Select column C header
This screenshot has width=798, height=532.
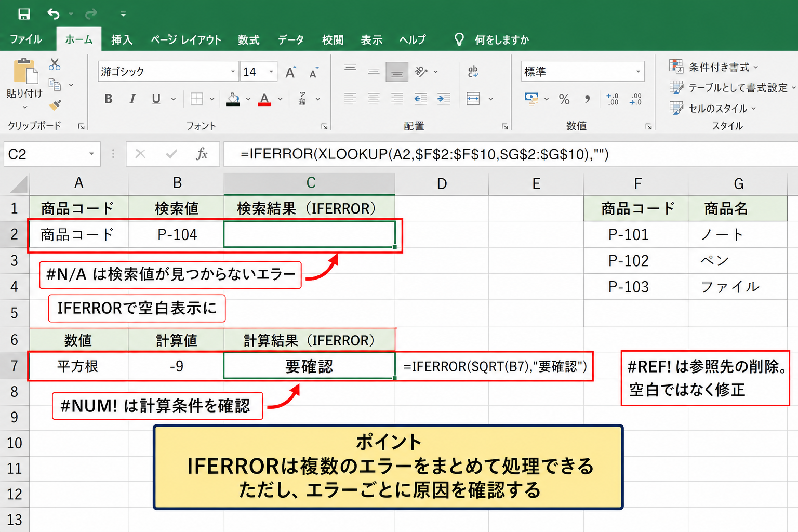pos(310,183)
